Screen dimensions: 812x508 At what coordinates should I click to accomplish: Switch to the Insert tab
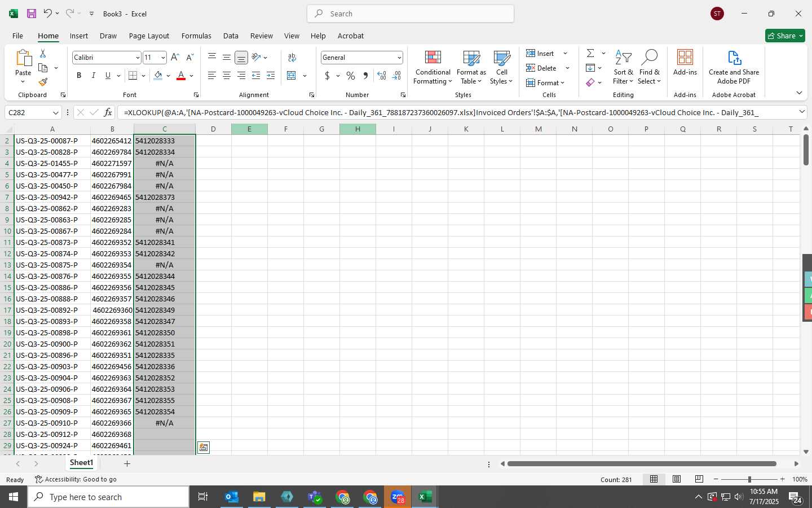click(x=79, y=36)
